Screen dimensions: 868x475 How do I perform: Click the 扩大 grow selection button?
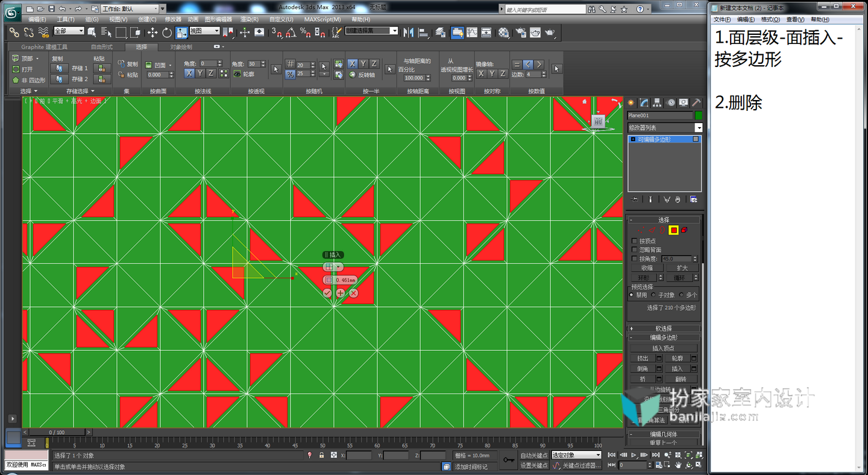pos(682,268)
